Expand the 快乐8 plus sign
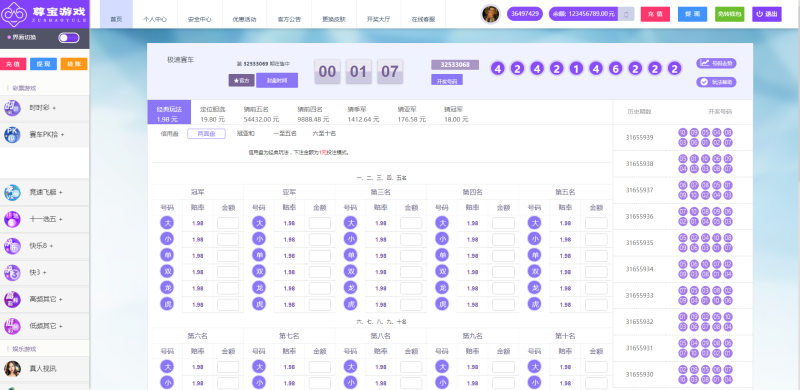Screen dimensions: 800x390 [52, 246]
